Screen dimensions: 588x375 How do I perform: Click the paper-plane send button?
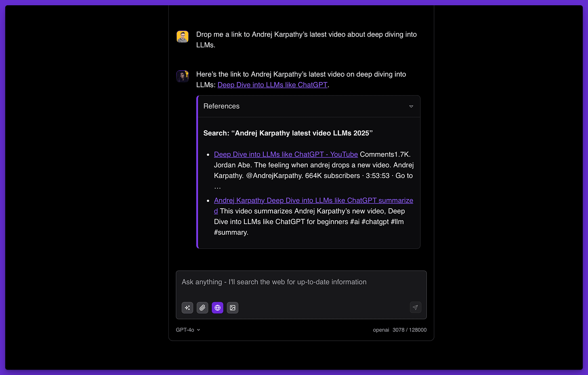[x=415, y=308]
